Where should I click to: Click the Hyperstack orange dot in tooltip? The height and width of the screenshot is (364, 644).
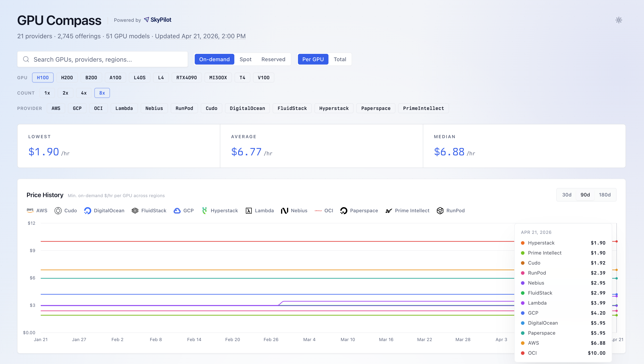[522, 243]
